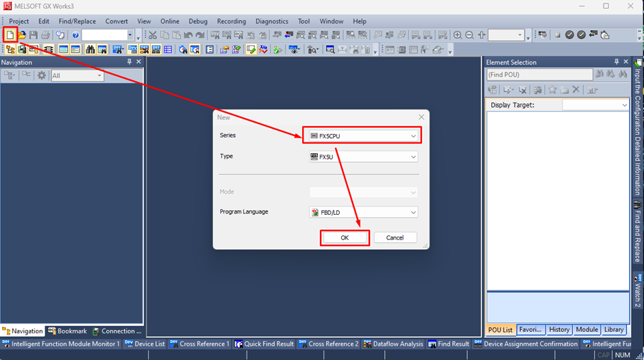Select the Library tab
This screenshot has height=360, width=644.
(614, 330)
